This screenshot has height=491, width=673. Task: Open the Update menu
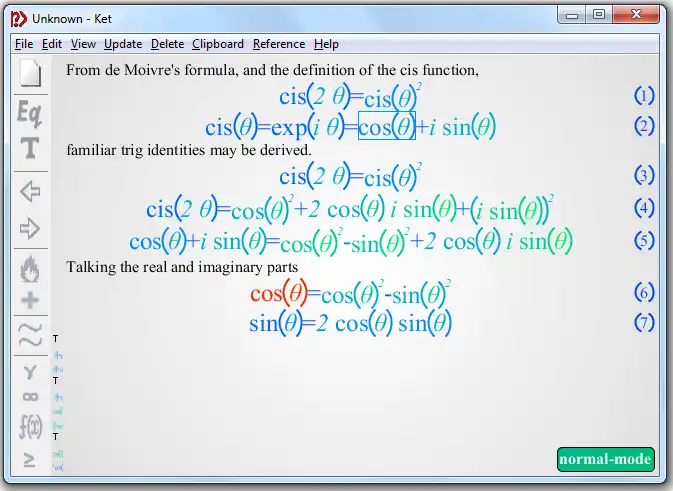point(123,44)
